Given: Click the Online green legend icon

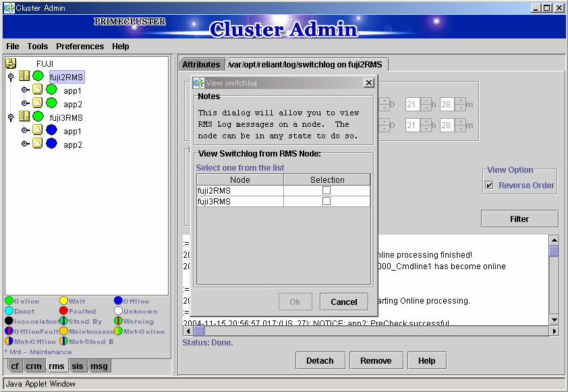Looking at the screenshot, I should click(9, 301).
